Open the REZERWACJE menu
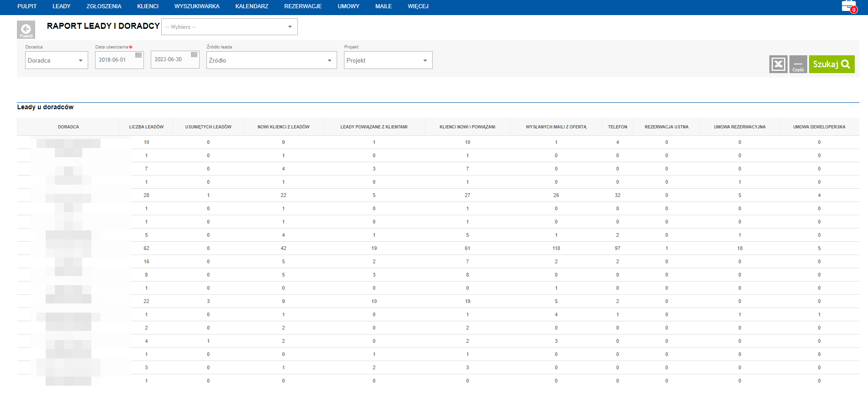Viewport: 868px width, 404px height. (303, 6)
